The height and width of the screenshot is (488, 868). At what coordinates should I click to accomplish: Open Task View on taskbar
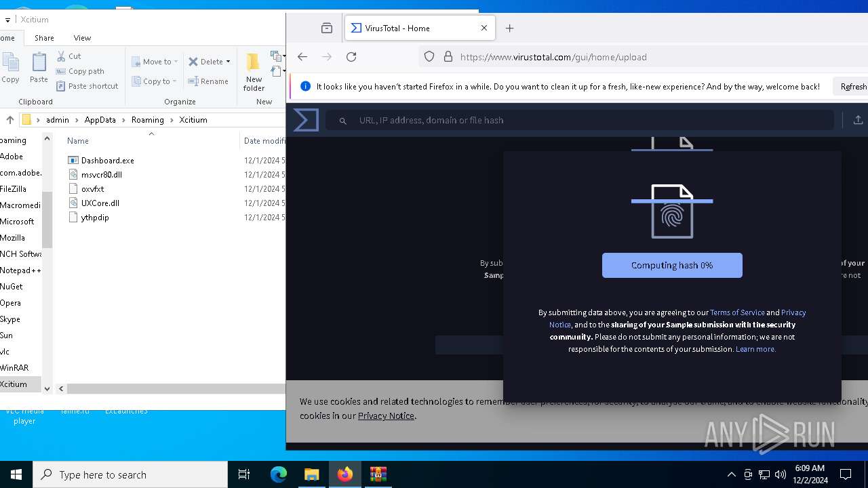tap(244, 474)
